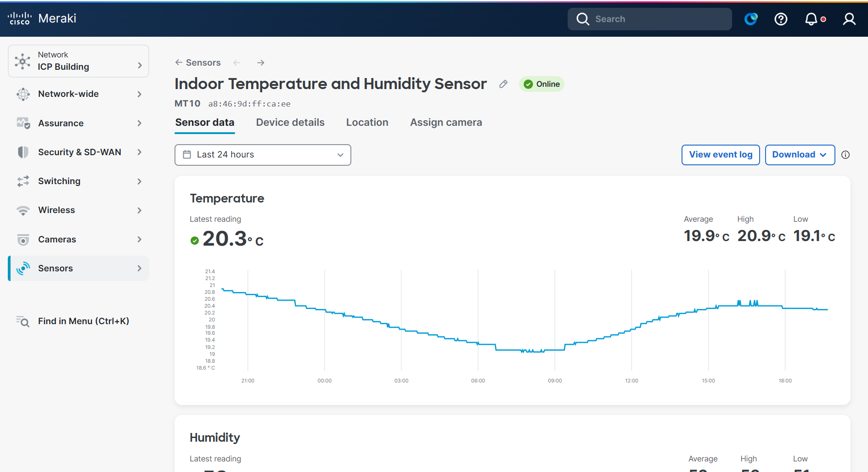Open the user account profile icon
Viewport: 868px width, 472px height.
coord(849,19)
